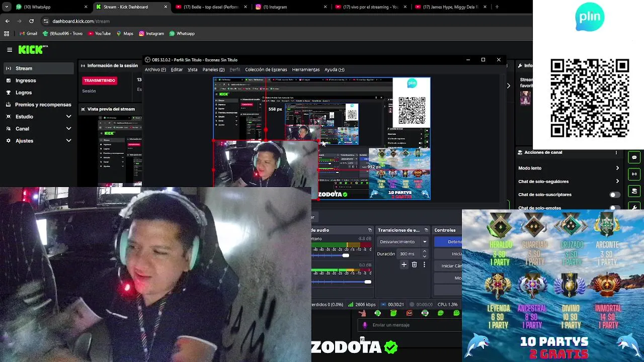Open Modo lento settings chevron

(617, 168)
